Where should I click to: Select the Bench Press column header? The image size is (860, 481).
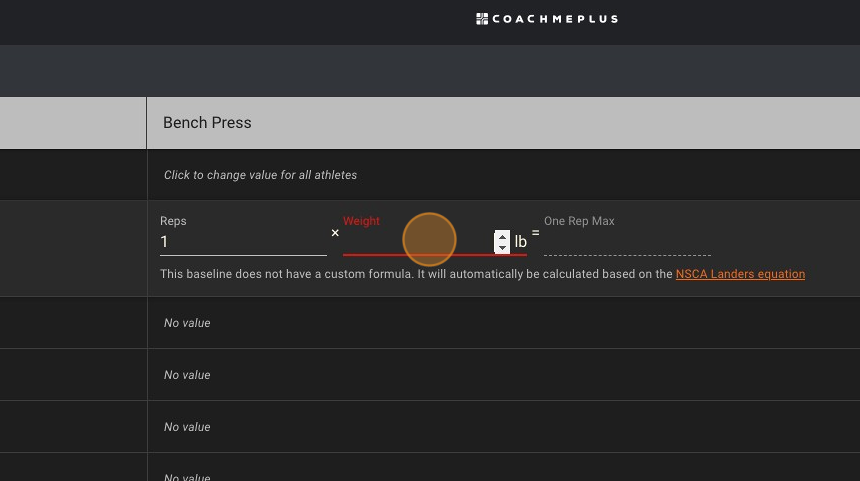coord(503,123)
